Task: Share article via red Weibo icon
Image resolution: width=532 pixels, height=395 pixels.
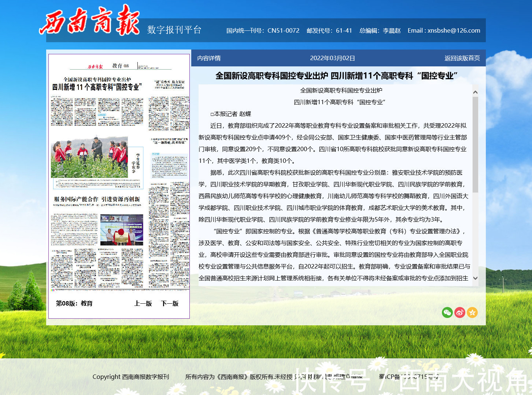Action: [x=459, y=312]
